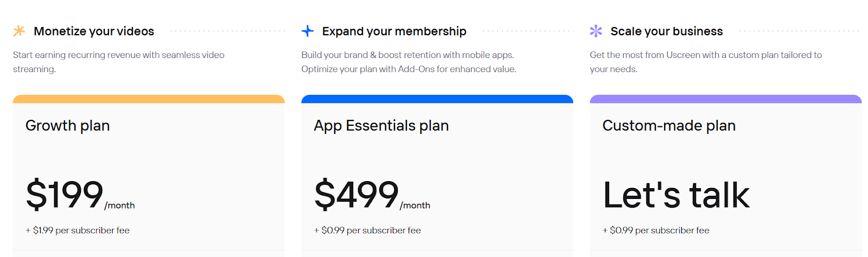This screenshot has height=257, width=868.
Task: Click the purple bar atop Custom-made plan
Action: pos(725,99)
